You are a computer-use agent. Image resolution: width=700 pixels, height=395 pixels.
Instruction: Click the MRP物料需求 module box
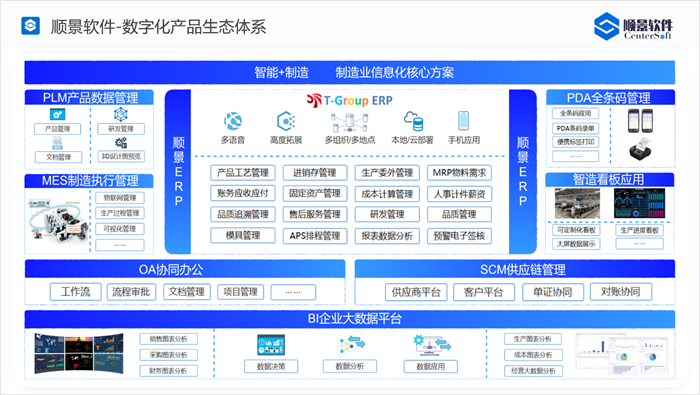point(459,173)
